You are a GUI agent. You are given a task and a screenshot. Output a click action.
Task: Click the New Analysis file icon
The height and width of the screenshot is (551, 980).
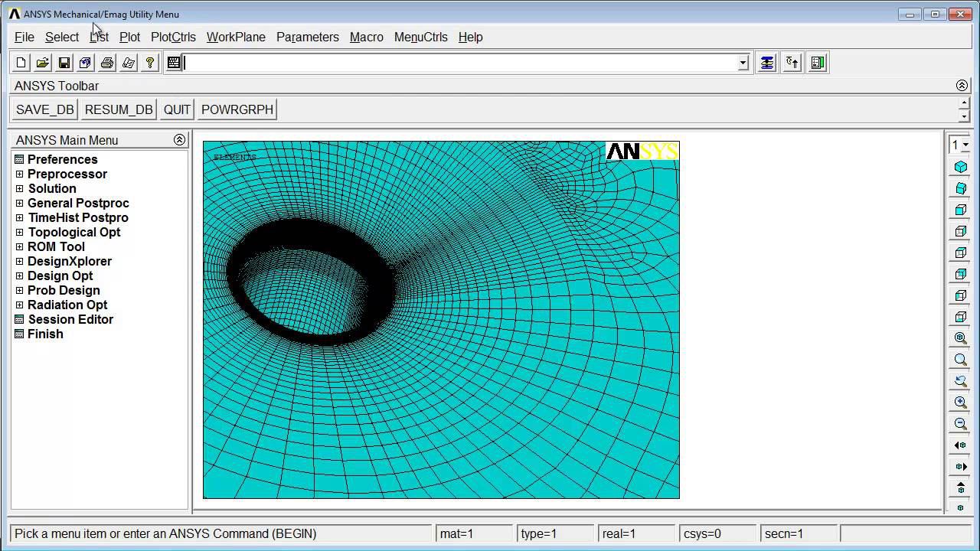[21, 63]
